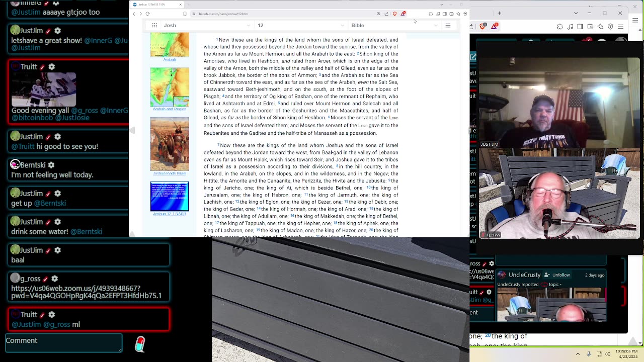This screenshot has height=362, width=644.
Task: Open zoom magnifier icon in address bar
Action: [379, 14]
